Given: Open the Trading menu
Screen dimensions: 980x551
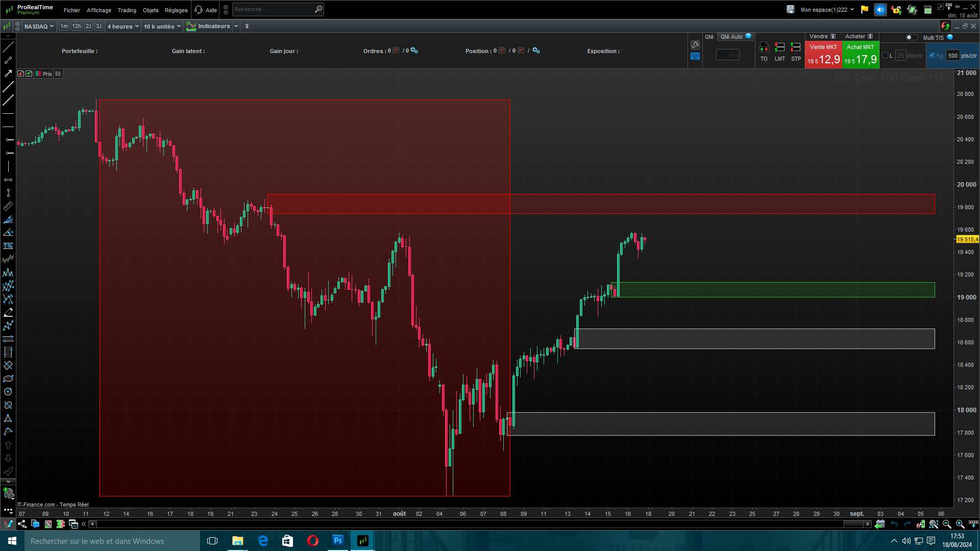Looking at the screenshot, I should tap(127, 10).
